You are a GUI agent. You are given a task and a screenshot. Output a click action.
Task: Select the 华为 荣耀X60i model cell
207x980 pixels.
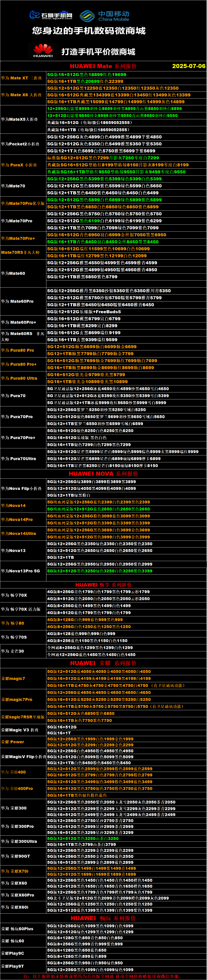tap(23, 907)
